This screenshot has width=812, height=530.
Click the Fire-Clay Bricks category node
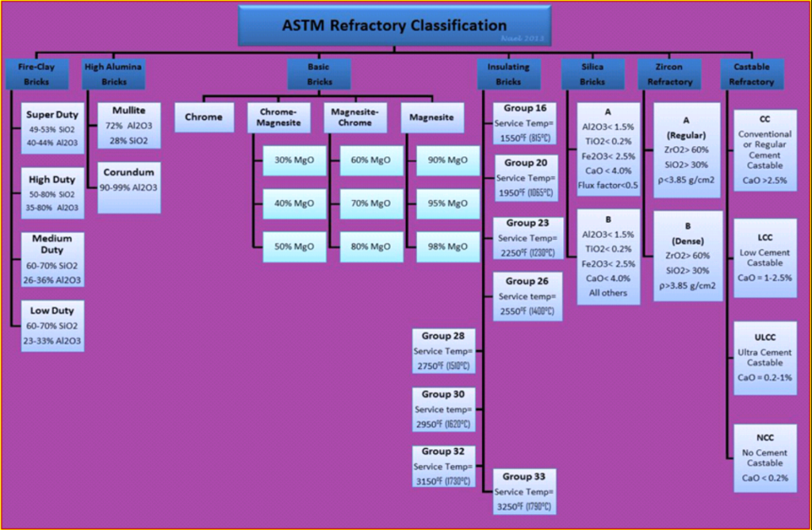point(36,73)
